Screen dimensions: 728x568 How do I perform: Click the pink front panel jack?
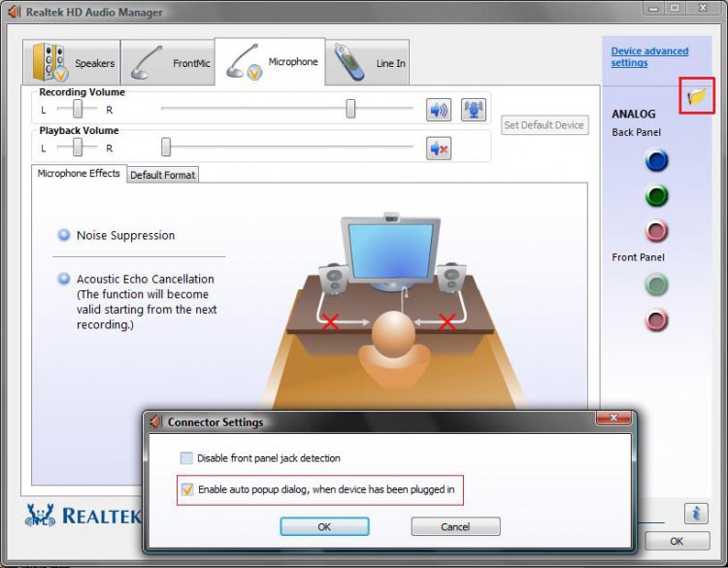656,320
